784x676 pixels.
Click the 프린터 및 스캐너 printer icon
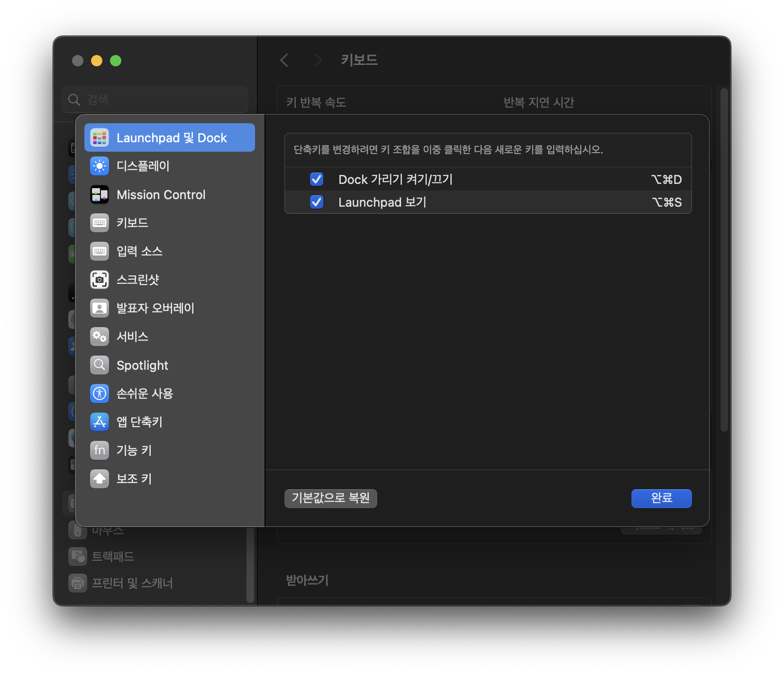[x=78, y=583]
